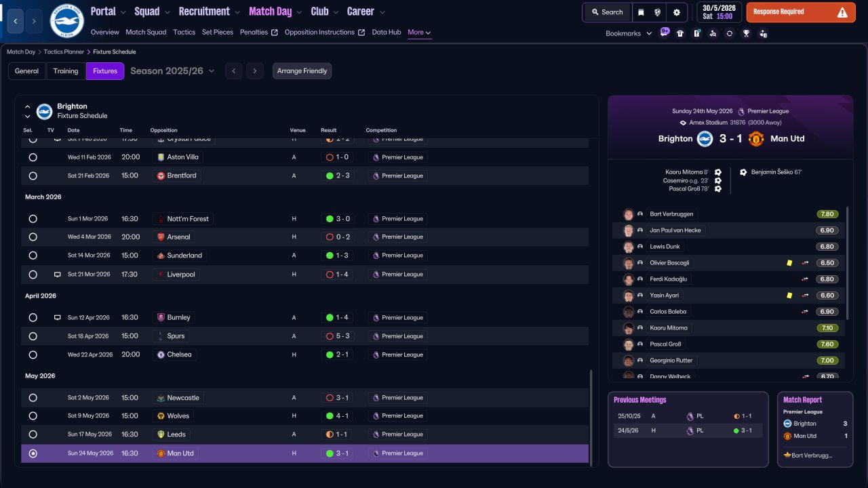
Task: Open the Recruitment menu
Action: (x=209, y=12)
